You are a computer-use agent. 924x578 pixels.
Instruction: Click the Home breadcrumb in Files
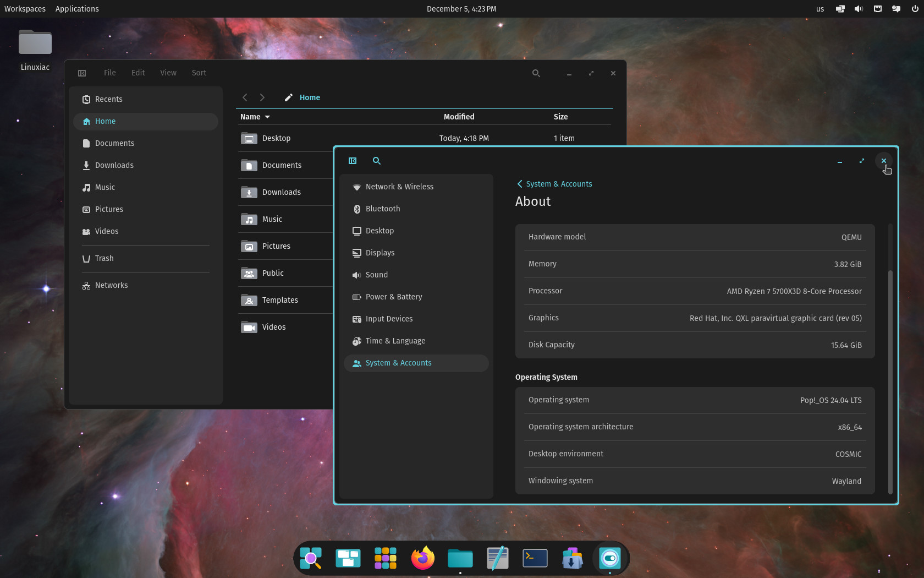coord(310,97)
